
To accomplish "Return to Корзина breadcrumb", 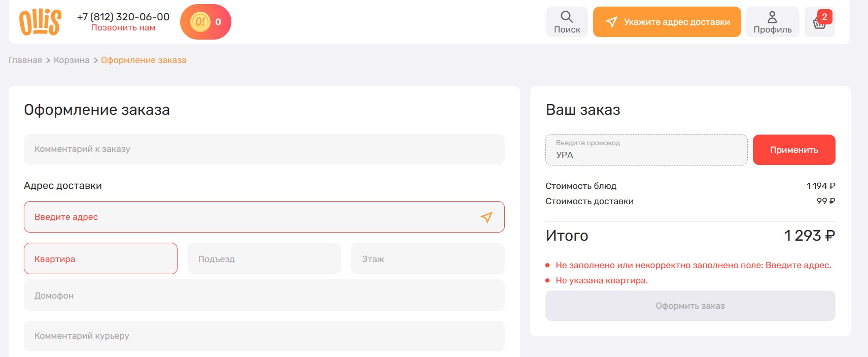I will (x=72, y=60).
